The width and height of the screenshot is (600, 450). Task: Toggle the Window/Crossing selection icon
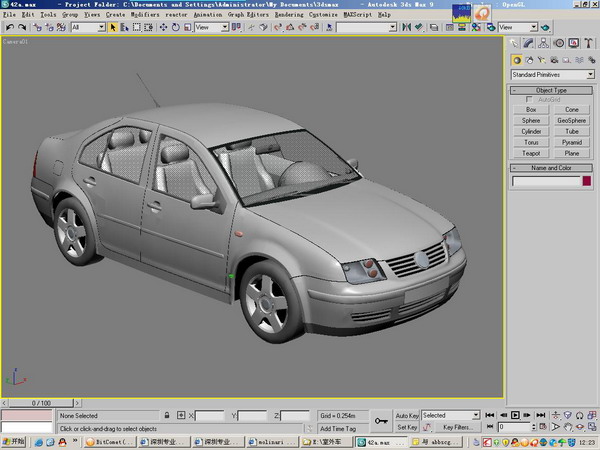(148, 27)
